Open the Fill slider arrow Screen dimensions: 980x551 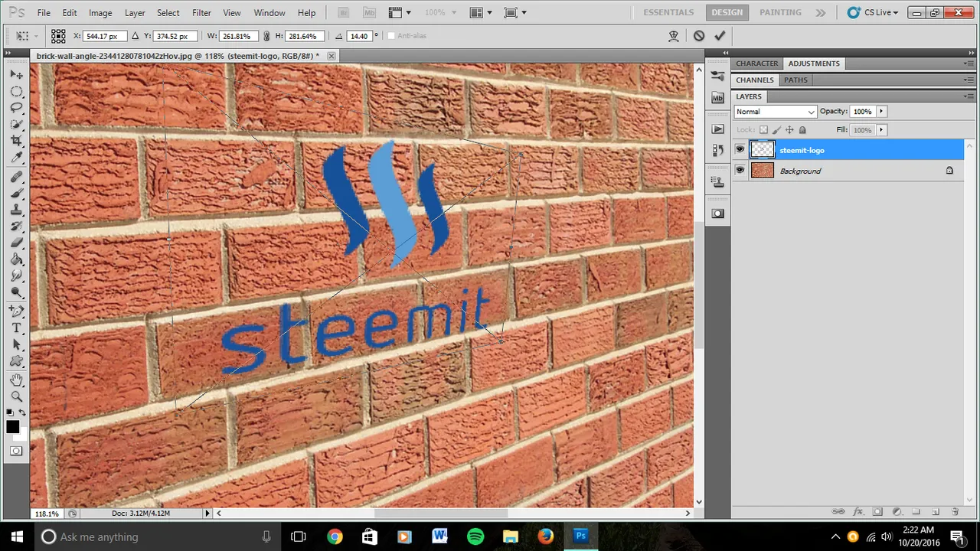pyautogui.click(x=881, y=130)
